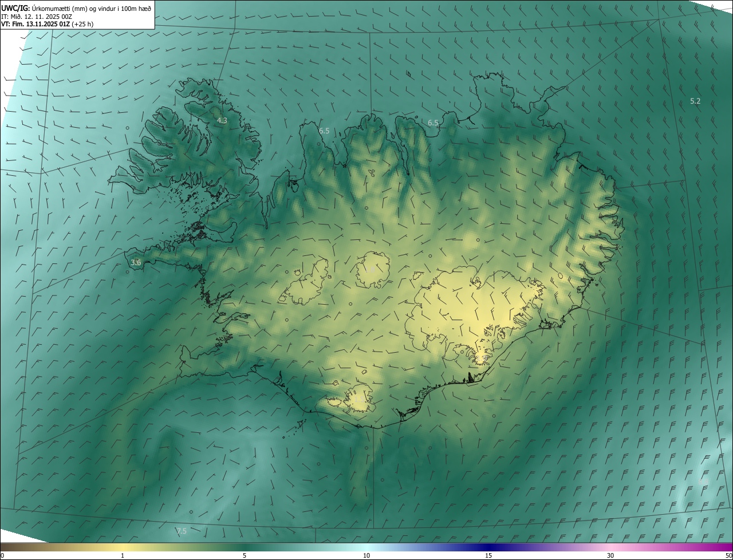
Task: Click the 1 tick on the colour scale
Action: pyautogui.click(x=123, y=555)
